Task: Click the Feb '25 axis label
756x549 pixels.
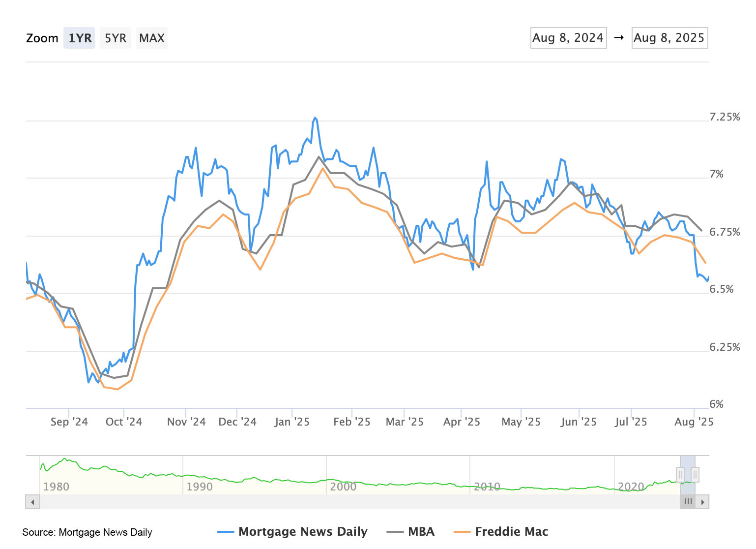Action: (352, 422)
